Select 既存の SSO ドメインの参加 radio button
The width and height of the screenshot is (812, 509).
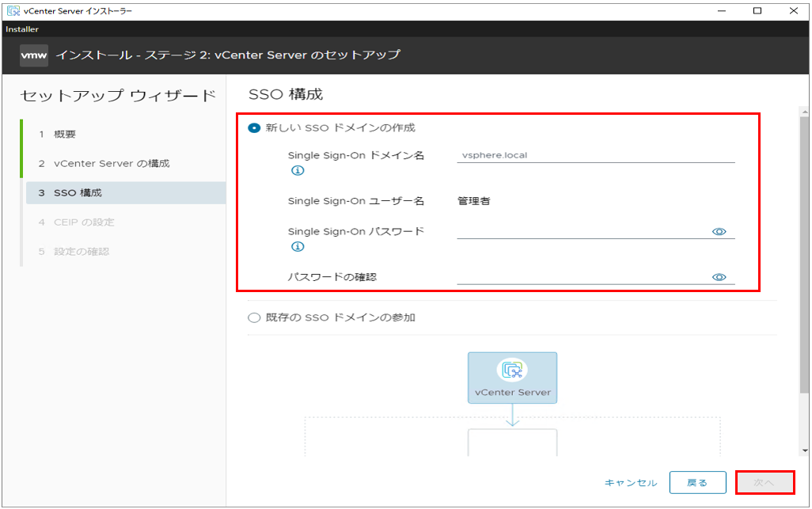(x=254, y=317)
